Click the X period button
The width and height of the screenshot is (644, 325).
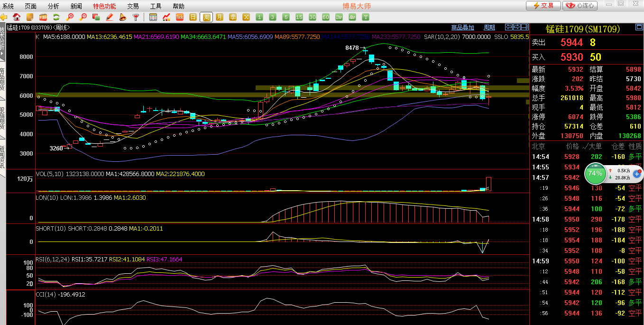tap(246, 17)
